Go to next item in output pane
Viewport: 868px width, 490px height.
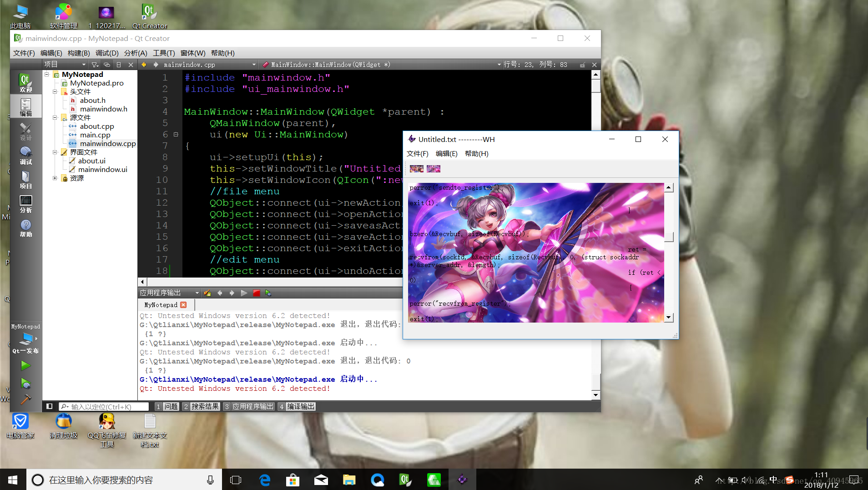tap(232, 293)
